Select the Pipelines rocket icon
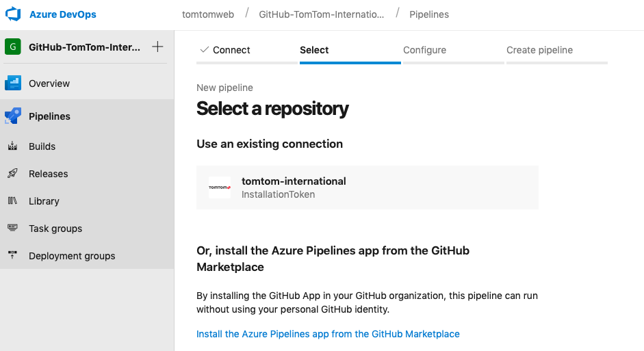The width and height of the screenshot is (644, 351). [13, 116]
